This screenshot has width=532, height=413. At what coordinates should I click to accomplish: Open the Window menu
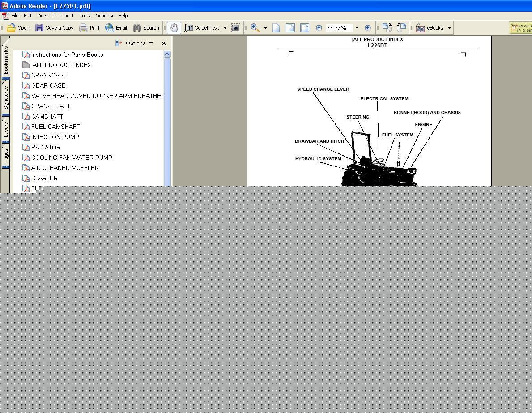105,16
